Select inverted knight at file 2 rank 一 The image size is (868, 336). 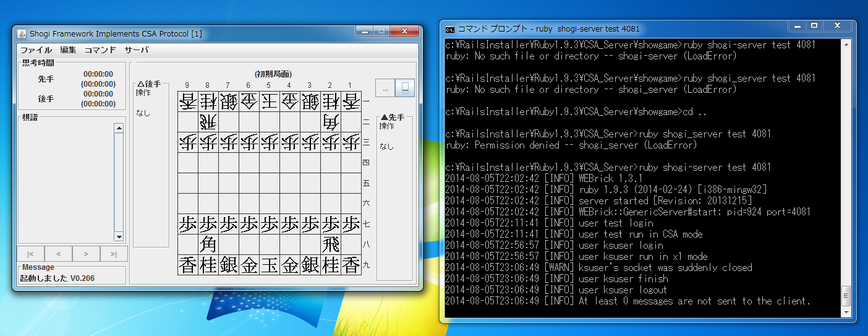click(x=331, y=101)
